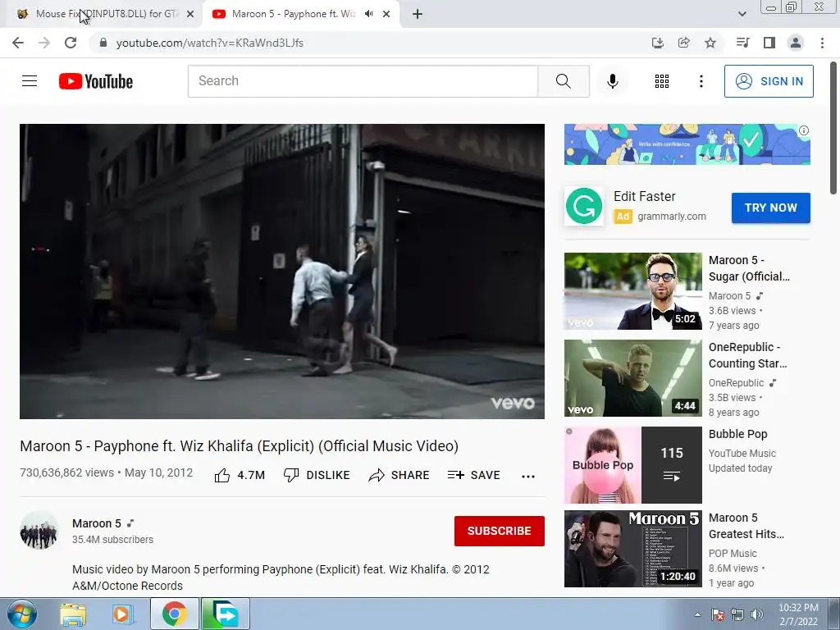
Task: View site info via lock icon
Action: click(103, 43)
